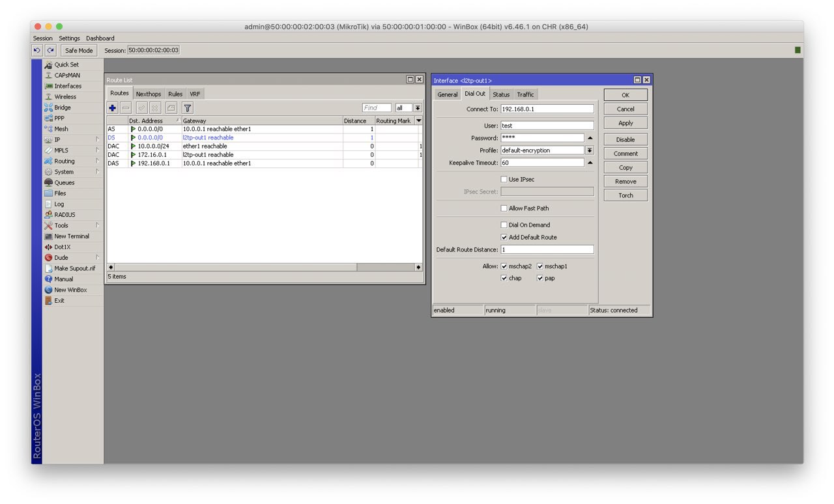Click the enable route checkmark icon

141,108
